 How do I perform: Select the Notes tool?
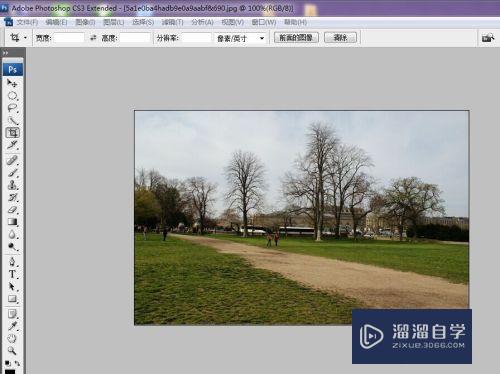pos(12,314)
